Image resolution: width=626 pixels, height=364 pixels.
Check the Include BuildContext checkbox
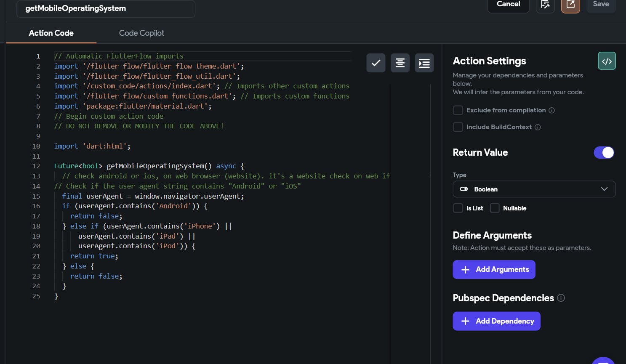[458, 127]
